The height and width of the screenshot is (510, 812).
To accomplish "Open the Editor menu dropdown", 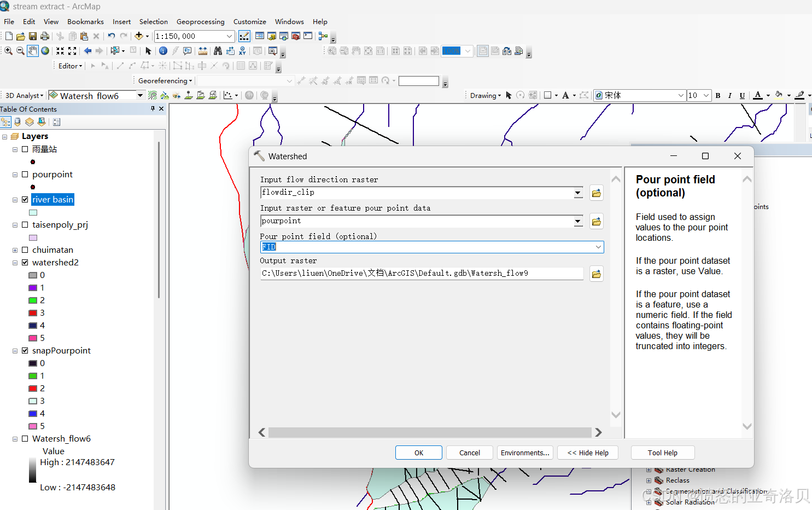I will point(70,66).
